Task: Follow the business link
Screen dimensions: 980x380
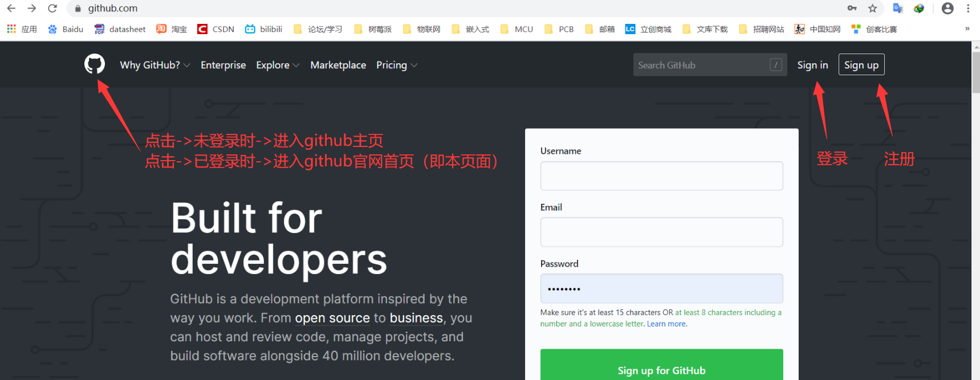Action: pyautogui.click(x=416, y=318)
